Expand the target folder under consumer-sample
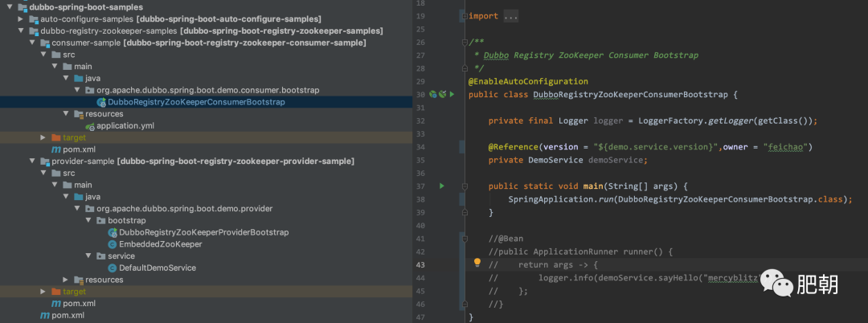Viewport: 868px width, 323px height. coord(43,137)
